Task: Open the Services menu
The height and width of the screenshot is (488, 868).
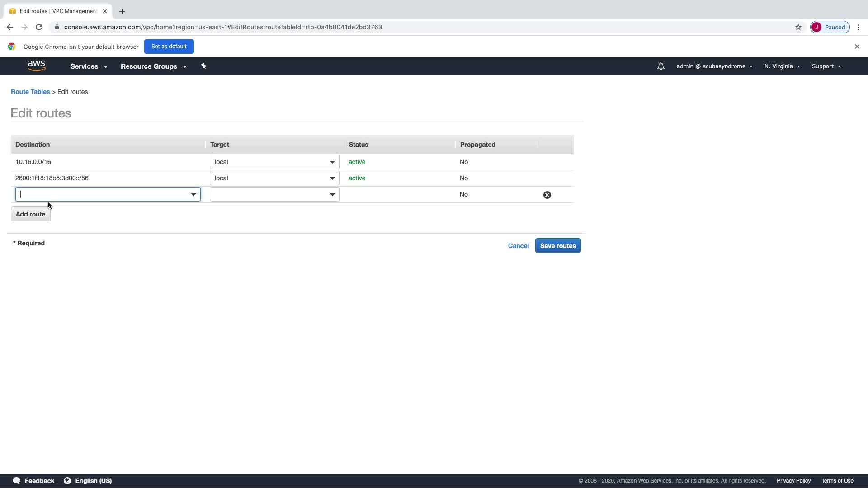Action: 89,66
